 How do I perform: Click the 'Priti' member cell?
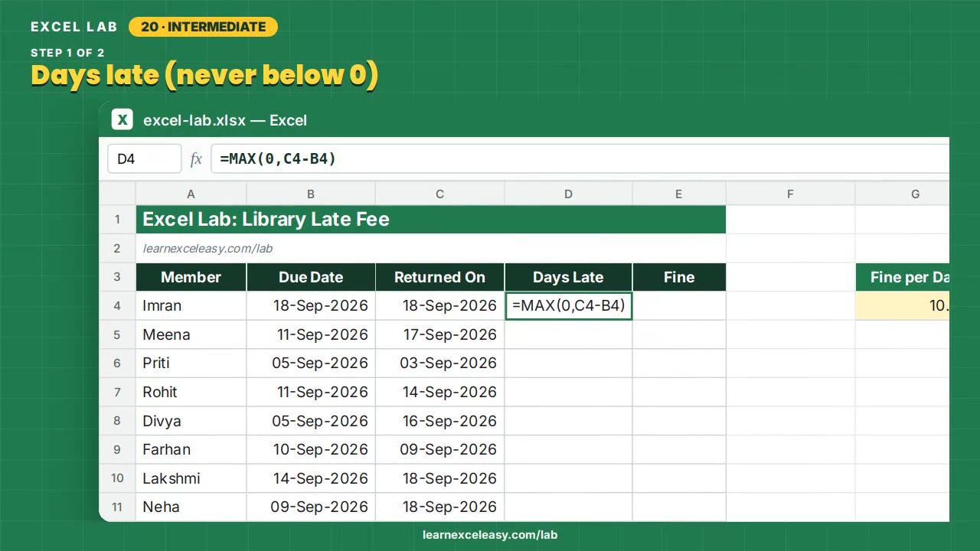[191, 364]
